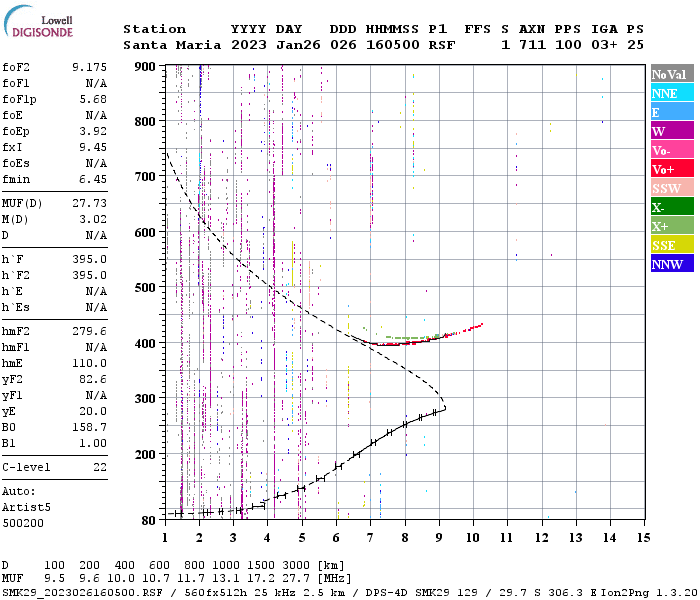700x600 pixels.
Task: Click the C-level value 22
Action: point(100,467)
